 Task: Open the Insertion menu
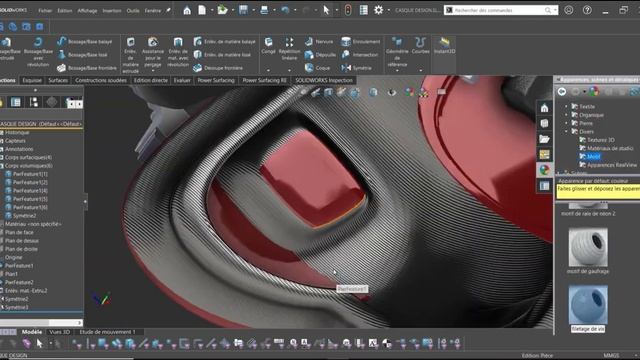(x=112, y=11)
